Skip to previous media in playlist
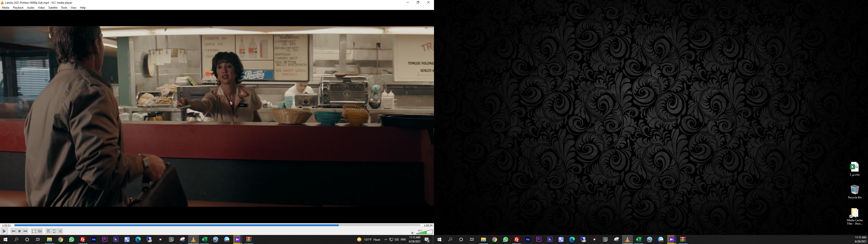 click(14, 231)
